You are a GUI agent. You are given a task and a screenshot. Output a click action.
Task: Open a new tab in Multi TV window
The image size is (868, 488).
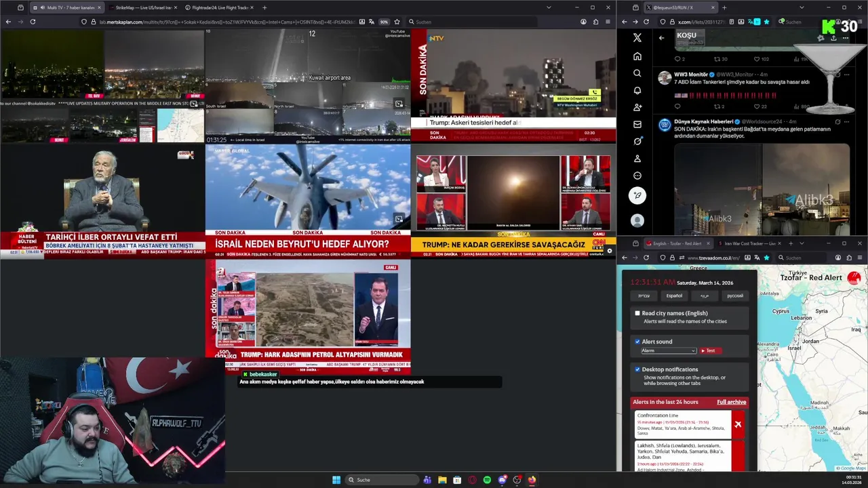pos(264,7)
